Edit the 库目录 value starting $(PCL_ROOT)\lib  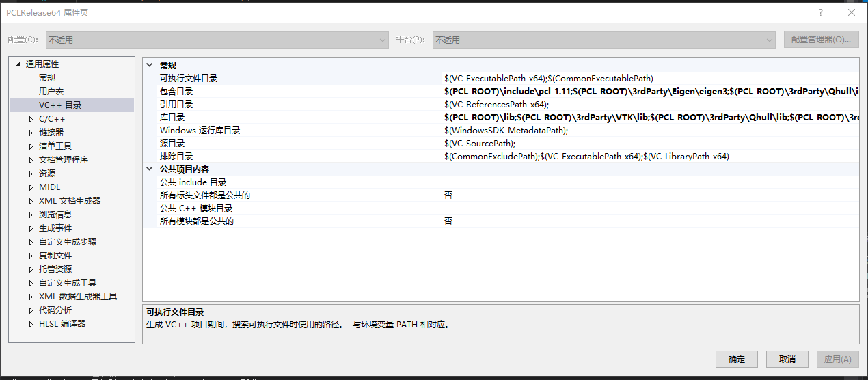point(650,118)
